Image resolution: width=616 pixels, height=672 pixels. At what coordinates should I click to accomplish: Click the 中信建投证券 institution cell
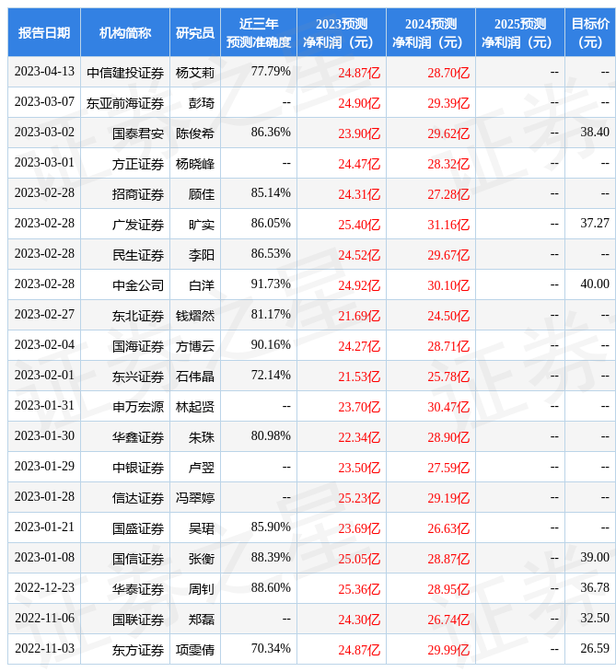click(125, 73)
